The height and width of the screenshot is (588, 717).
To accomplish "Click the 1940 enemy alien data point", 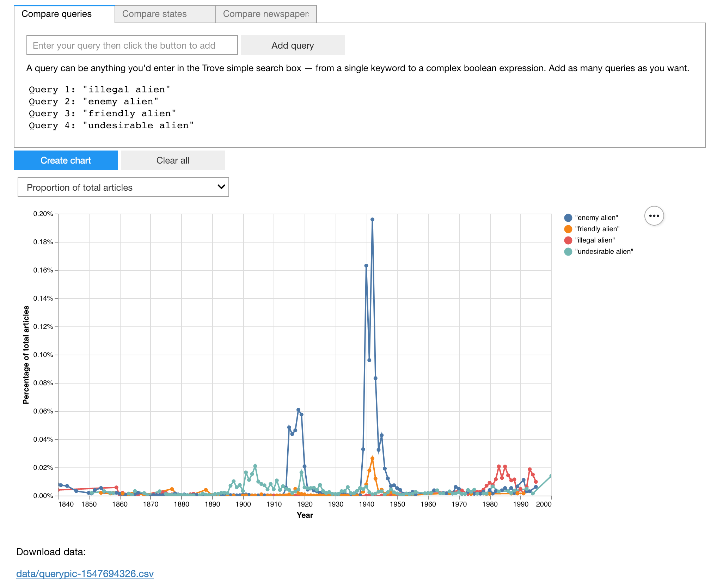I will click(x=366, y=266).
